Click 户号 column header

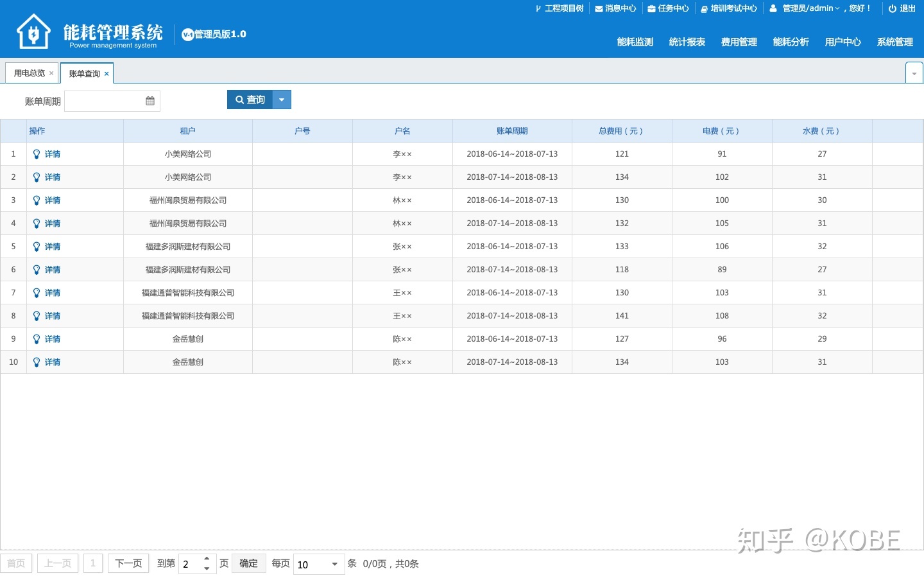pyautogui.click(x=302, y=131)
